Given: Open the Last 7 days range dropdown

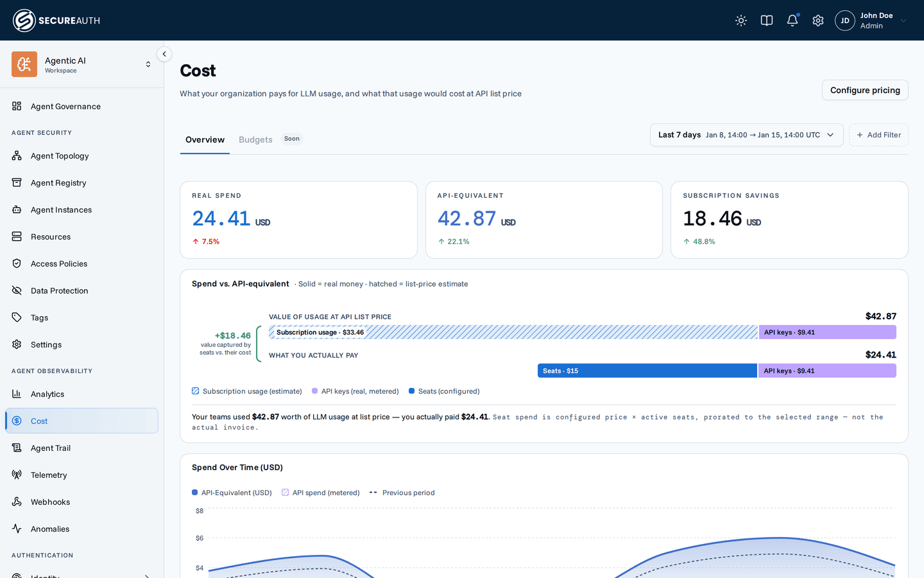Looking at the screenshot, I should [x=746, y=135].
